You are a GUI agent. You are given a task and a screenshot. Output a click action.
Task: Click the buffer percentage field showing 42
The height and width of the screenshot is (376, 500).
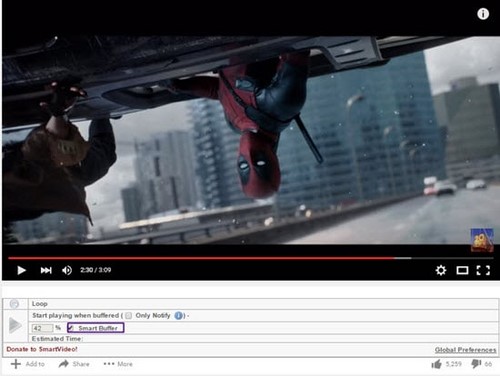coord(42,328)
